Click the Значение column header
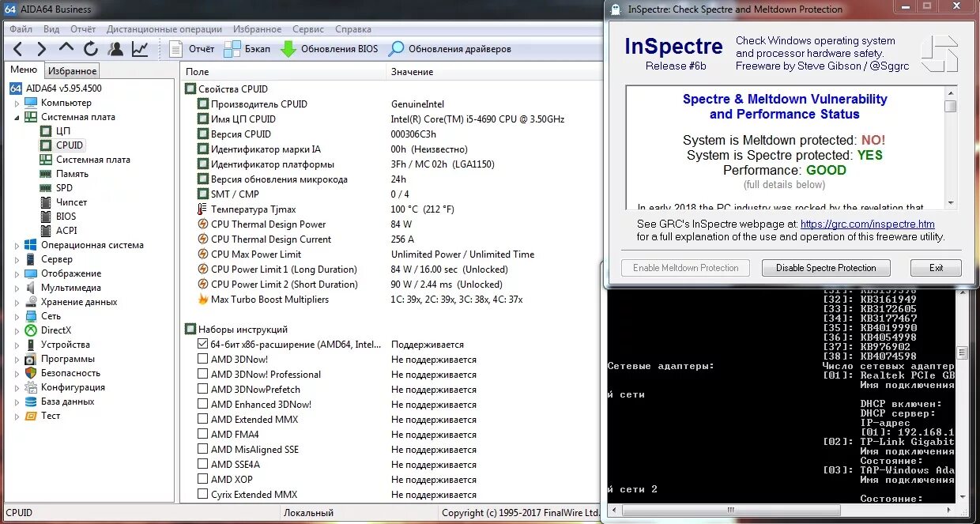 pyautogui.click(x=494, y=72)
